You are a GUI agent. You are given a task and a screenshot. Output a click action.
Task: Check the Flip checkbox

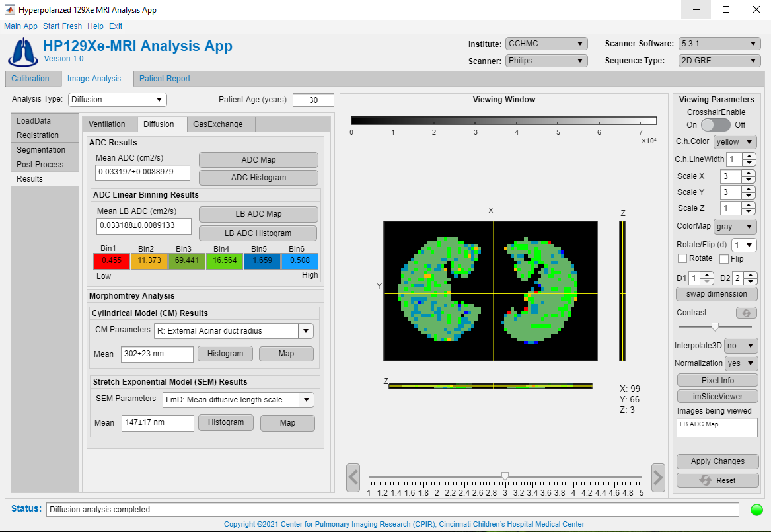tap(724, 258)
